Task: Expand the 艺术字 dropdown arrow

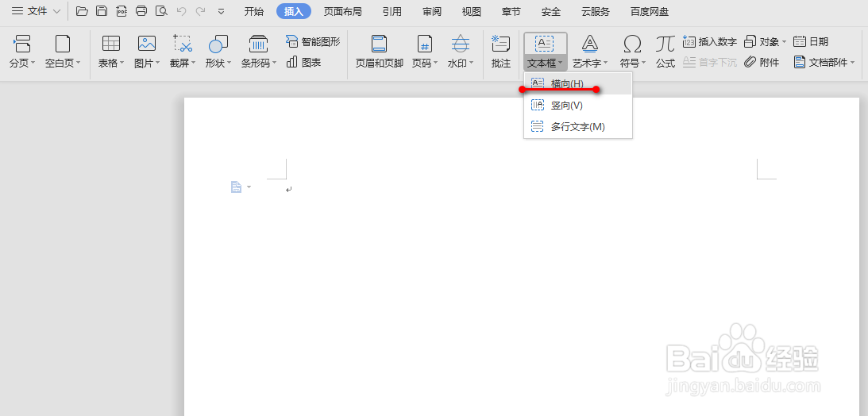Action: click(x=605, y=63)
